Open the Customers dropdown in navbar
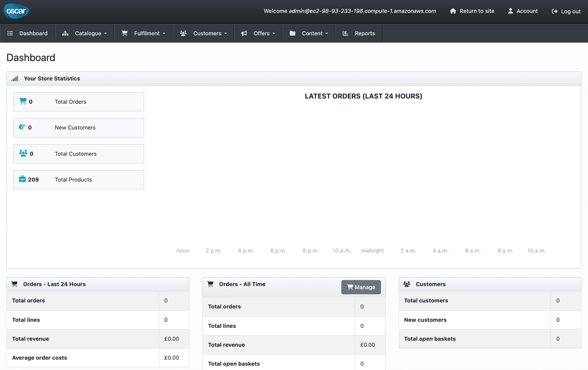This screenshot has width=588, height=370. [x=203, y=33]
